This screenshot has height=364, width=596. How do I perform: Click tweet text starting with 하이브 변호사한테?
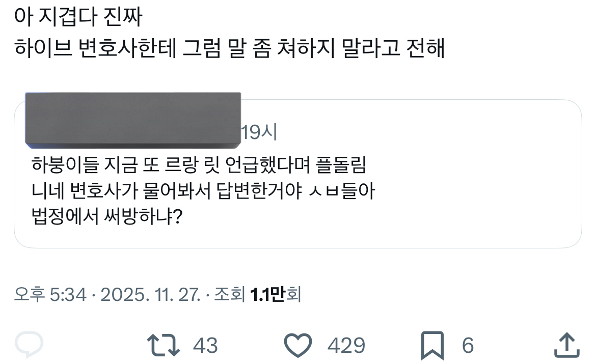pyautogui.click(x=229, y=49)
